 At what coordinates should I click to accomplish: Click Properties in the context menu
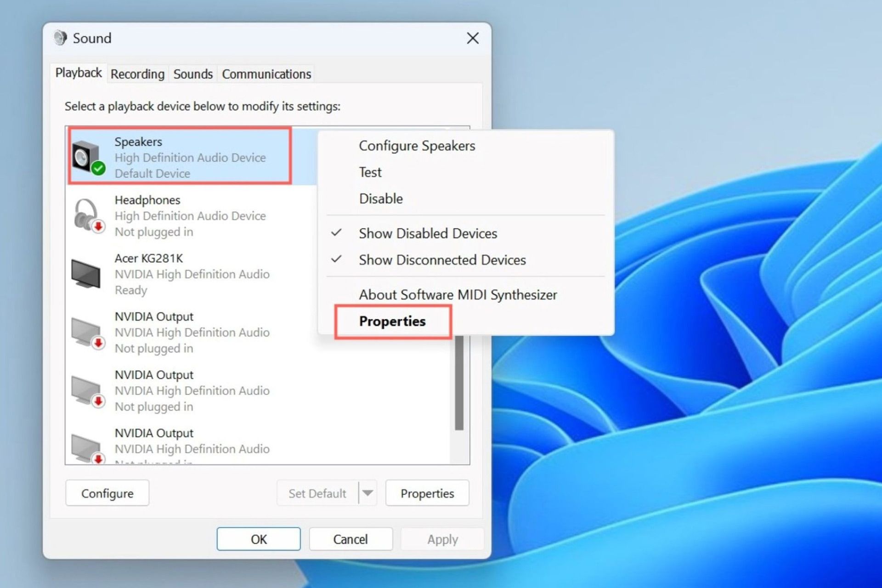click(x=392, y=321)
